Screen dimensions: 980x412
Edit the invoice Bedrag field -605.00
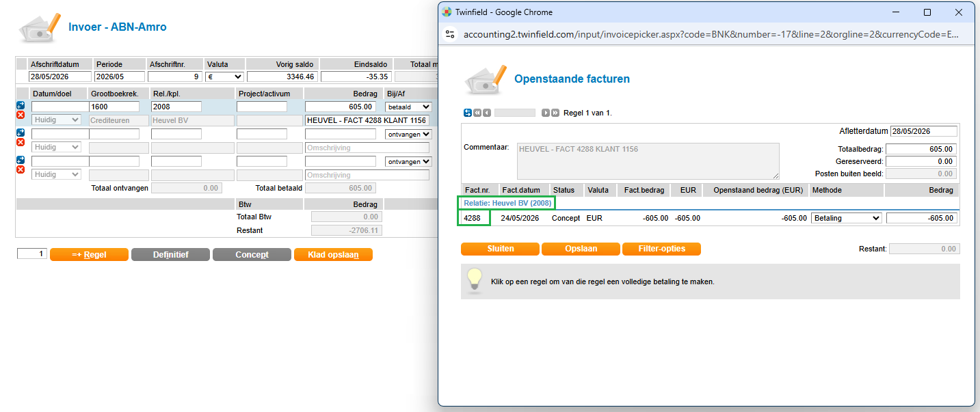921,218
